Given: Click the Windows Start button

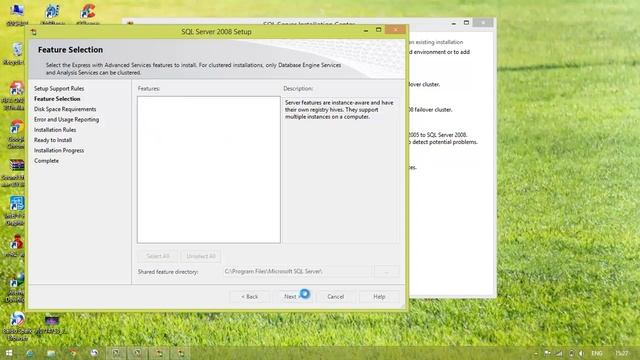Looking at the screenshot, I should pyautogui.click(x=9, y=353).
